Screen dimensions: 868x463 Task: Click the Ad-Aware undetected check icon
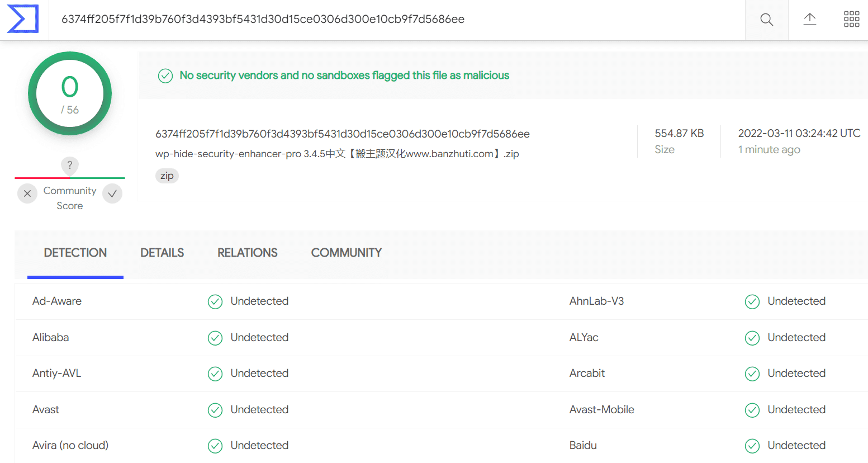[x=215, y=302]
